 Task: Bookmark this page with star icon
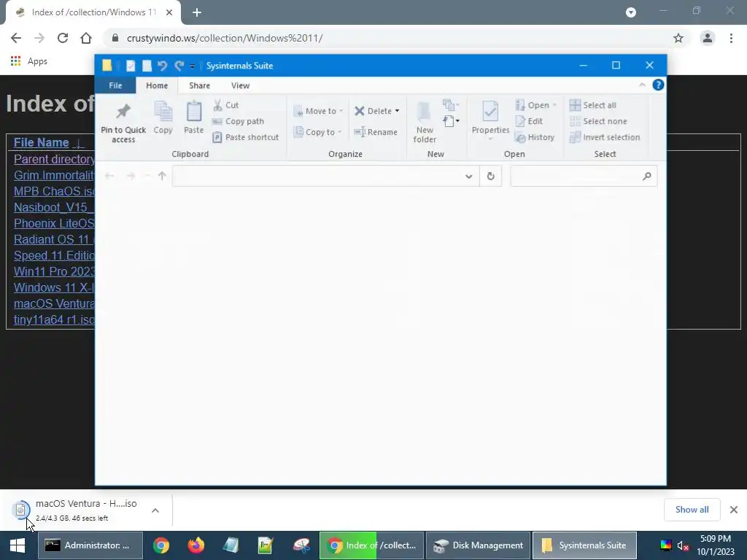click(x=678, y=38)
